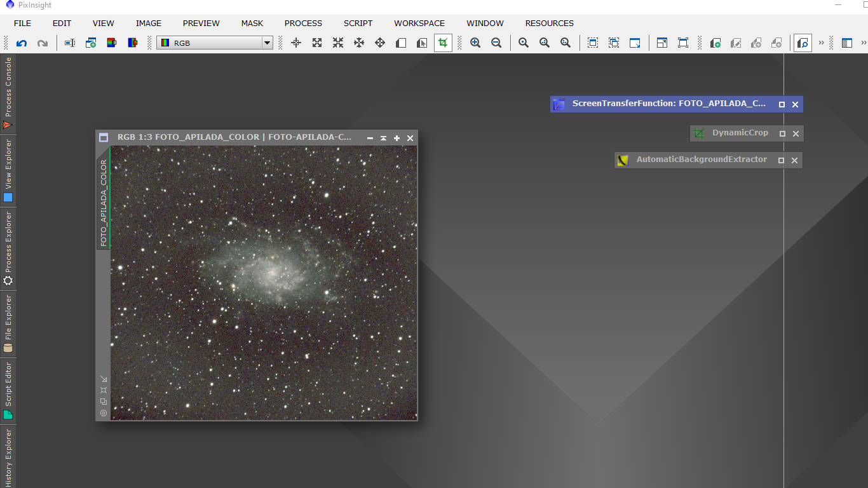Restore the AutomaticBackgroundExtractor window
Image resolution: width=868 pixels, height=488 pixels.
coord(782,161)
